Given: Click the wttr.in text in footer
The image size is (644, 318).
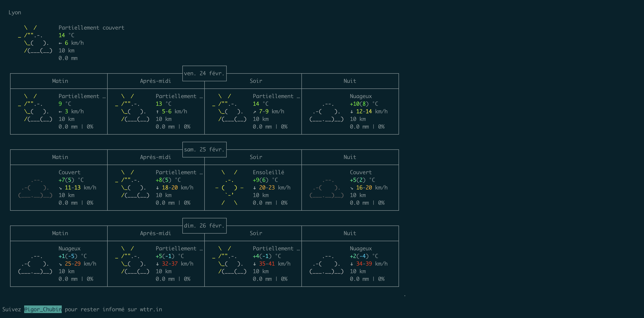Looking at the screenshot, I should (x=151, y=309).
